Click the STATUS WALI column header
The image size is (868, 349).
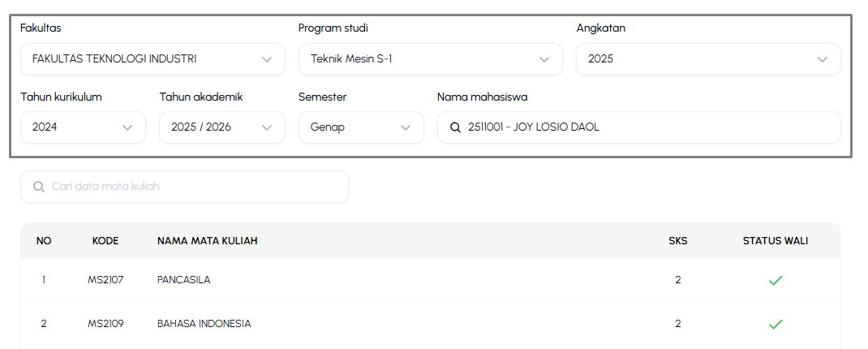pos(775,241)
